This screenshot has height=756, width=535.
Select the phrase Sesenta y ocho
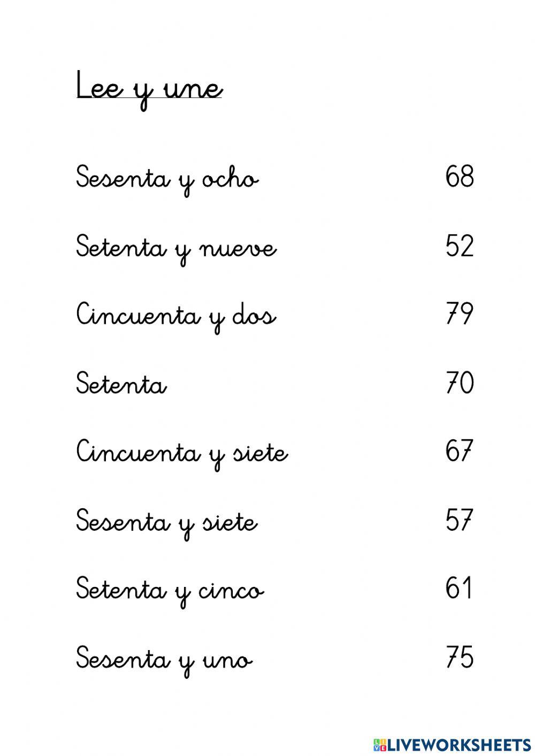(167, 178)
